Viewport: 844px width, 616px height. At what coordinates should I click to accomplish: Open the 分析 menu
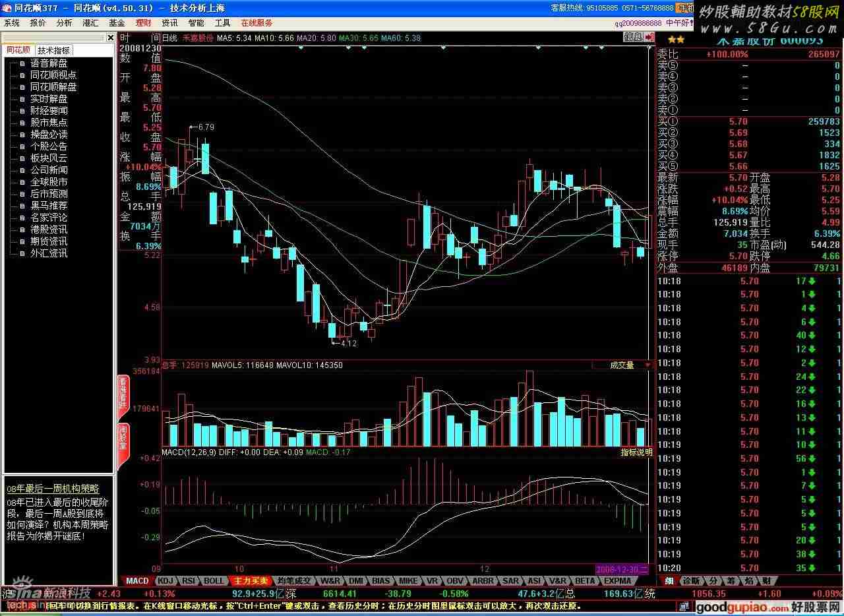tap(65, 23)
